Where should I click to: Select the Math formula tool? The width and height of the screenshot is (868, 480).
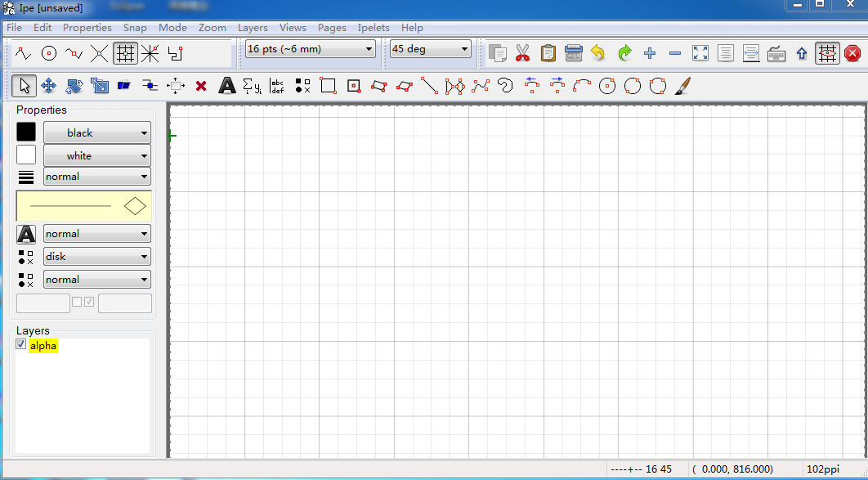pyautogui.click(x=252, y=85)
